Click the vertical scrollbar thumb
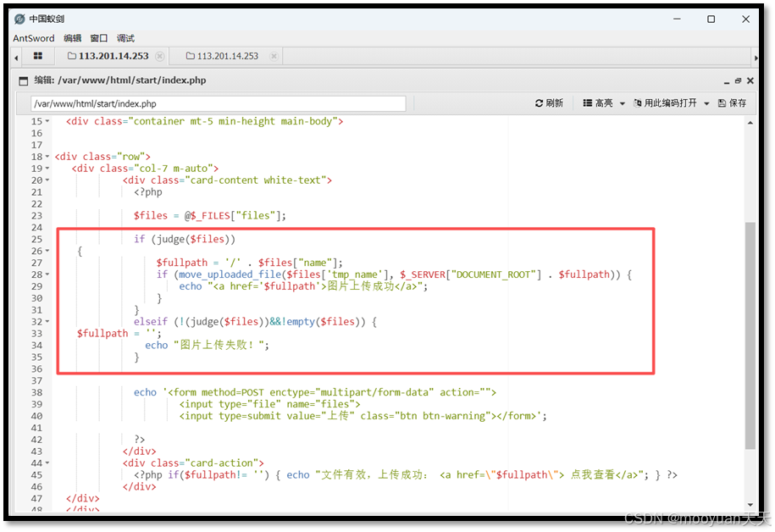775x532 pixels. coord(750,335)
